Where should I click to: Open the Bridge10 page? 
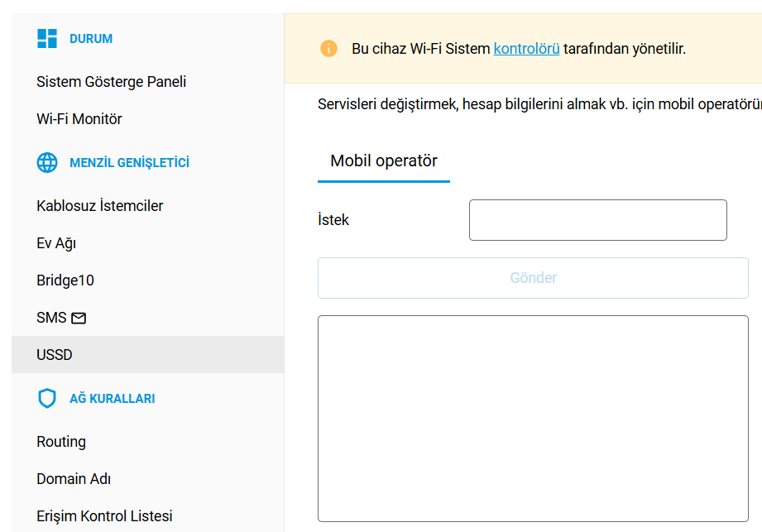(x=65, y=280)
